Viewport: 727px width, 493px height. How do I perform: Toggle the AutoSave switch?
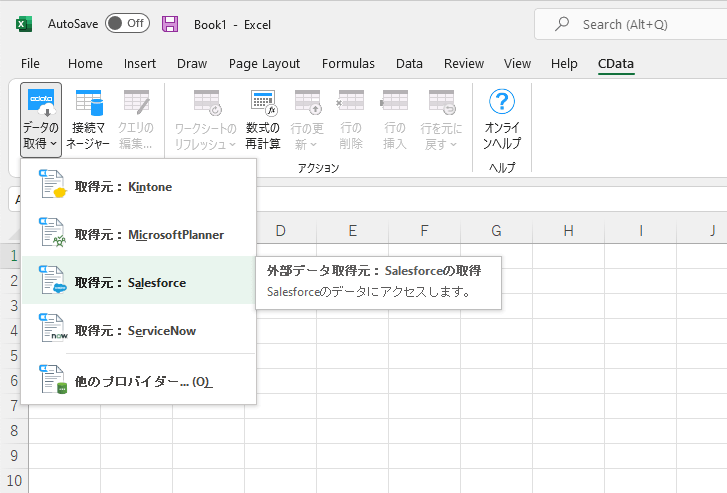tap(126, 23)
